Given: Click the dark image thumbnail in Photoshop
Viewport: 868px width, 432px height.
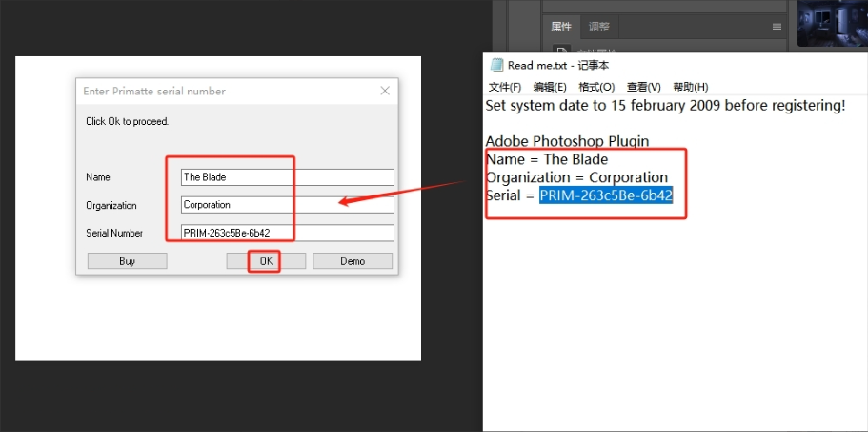Looking at the screenshot, I should pos(833,23).
